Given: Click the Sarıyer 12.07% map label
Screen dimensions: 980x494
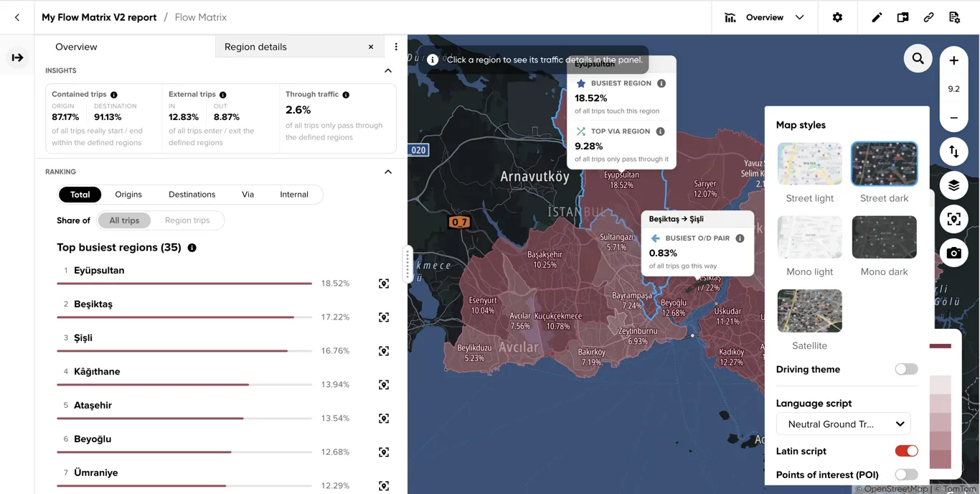Looking at the screenshot, I should (x=705, y=189).
